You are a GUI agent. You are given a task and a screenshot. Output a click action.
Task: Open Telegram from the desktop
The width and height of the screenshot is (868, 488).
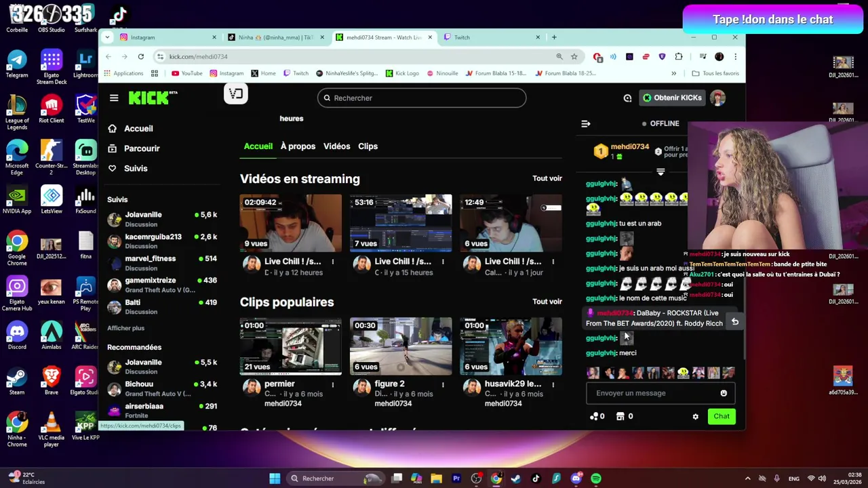point(17,64)
